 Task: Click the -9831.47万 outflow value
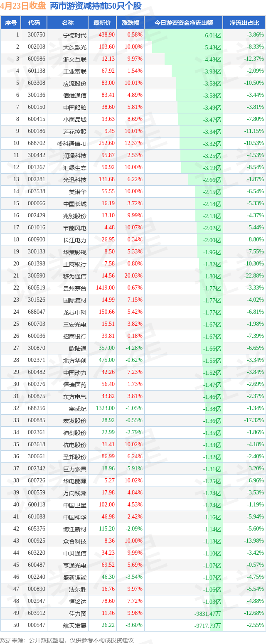(x=207, y=613)
